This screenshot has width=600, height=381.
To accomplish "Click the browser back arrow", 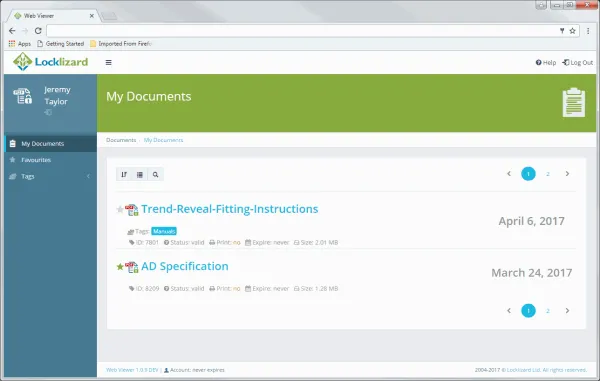I will pos(12,31).
